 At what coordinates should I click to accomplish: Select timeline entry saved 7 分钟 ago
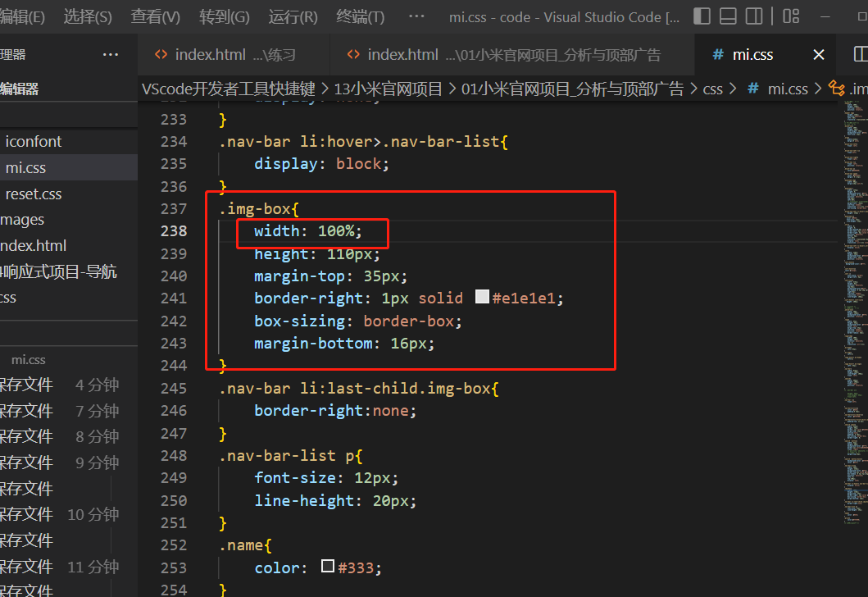pyautogui.click(x=69, y=410)
